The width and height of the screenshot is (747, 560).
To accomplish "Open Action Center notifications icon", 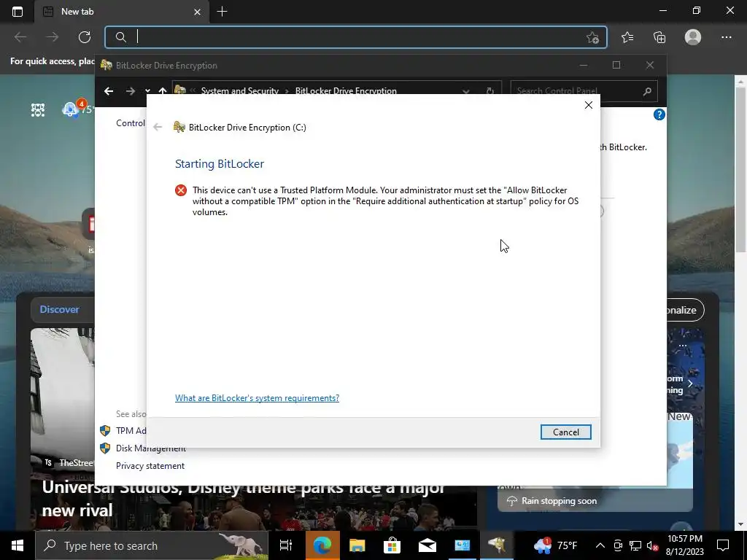I will click(x=723, y=545).
